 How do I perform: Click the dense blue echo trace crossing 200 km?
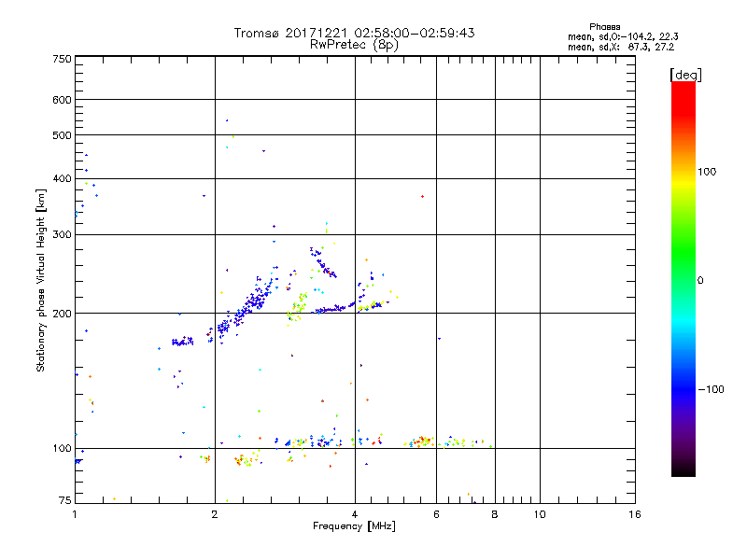point(246,310)
